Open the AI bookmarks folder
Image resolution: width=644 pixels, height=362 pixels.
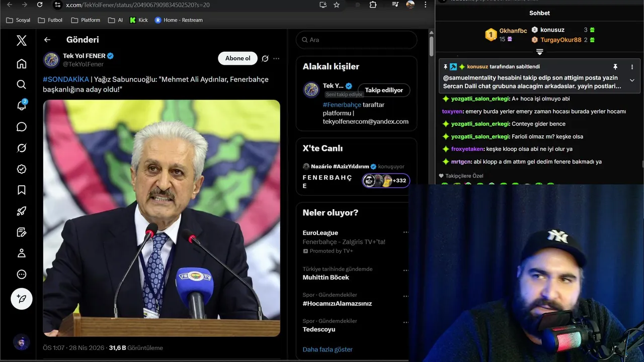tap(115, 20)
